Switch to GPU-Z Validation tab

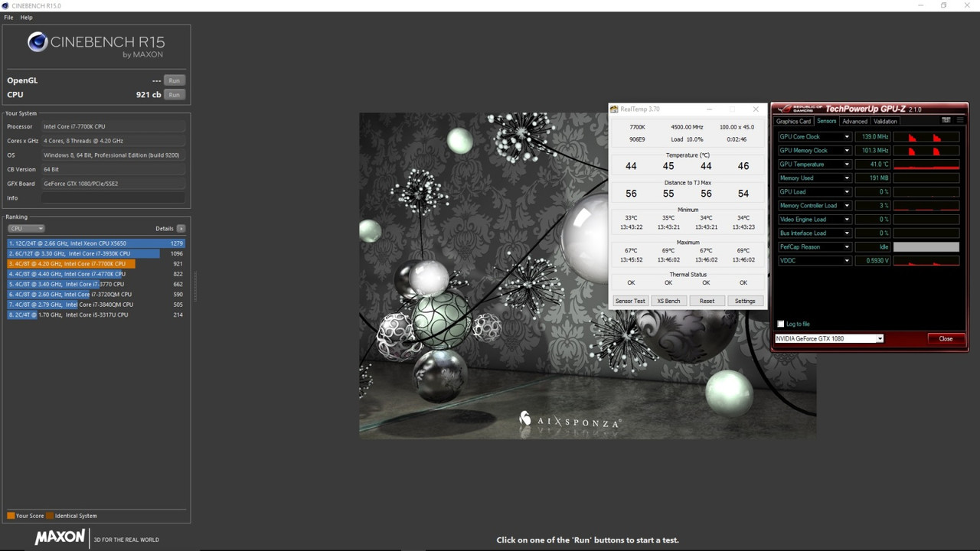pyautogui.click(x=885, y=122)
